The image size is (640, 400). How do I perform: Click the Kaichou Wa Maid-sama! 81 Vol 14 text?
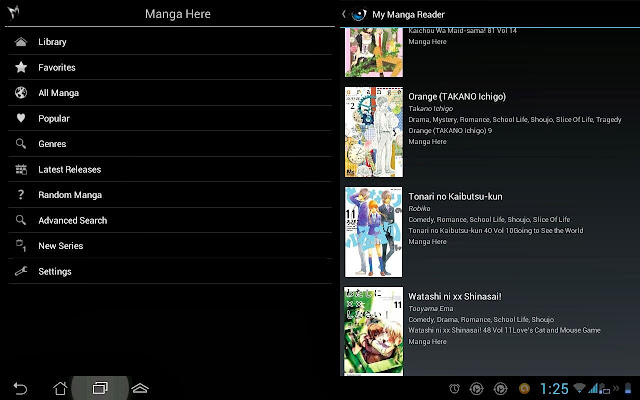[x=462, y=31]
